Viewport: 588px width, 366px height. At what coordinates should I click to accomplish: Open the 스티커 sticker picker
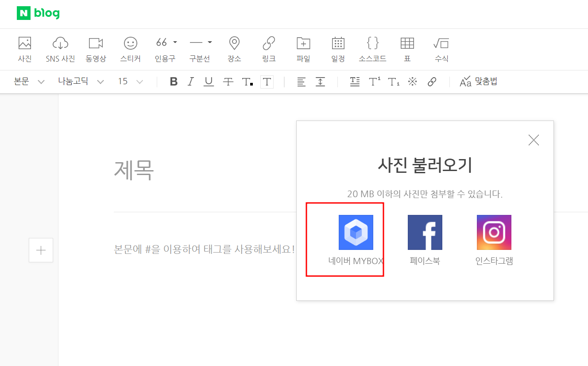[130, 49]
